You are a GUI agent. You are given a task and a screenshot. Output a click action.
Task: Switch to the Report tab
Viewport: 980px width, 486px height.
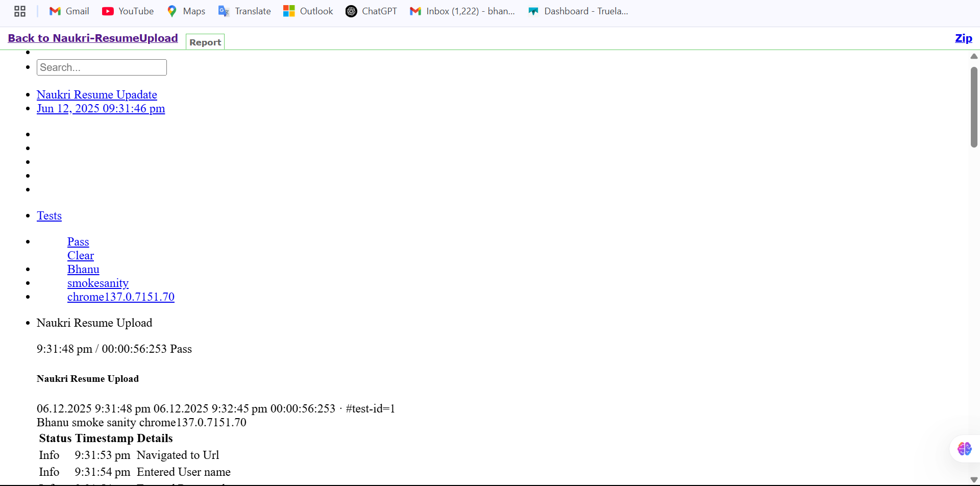(x=205, y=42)
